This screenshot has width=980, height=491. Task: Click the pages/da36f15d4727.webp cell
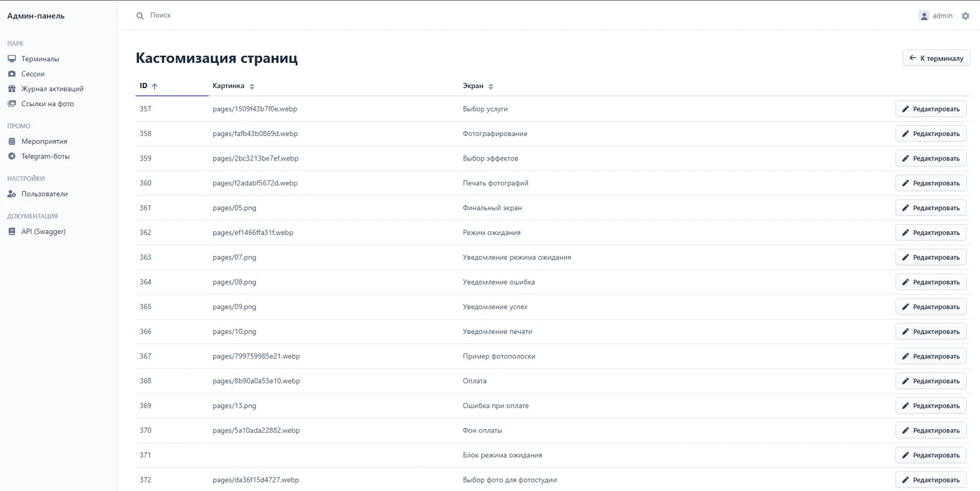256,480
